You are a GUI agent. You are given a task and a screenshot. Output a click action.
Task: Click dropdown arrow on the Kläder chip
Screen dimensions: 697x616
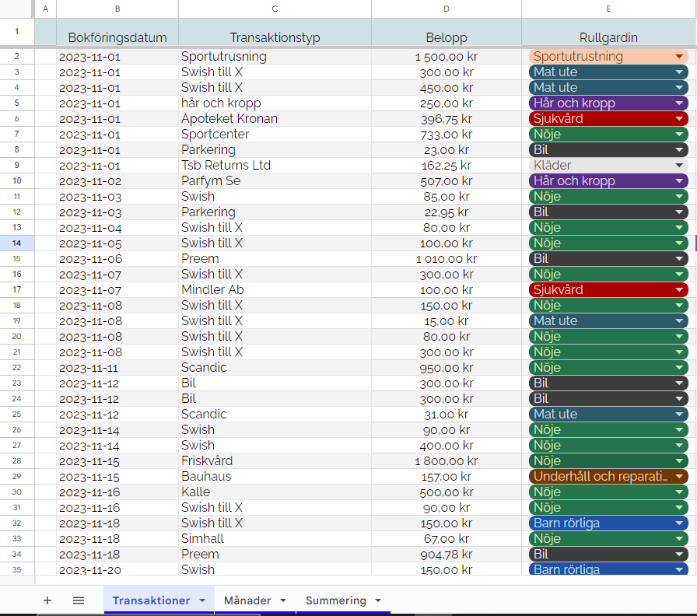pos(679,165)
